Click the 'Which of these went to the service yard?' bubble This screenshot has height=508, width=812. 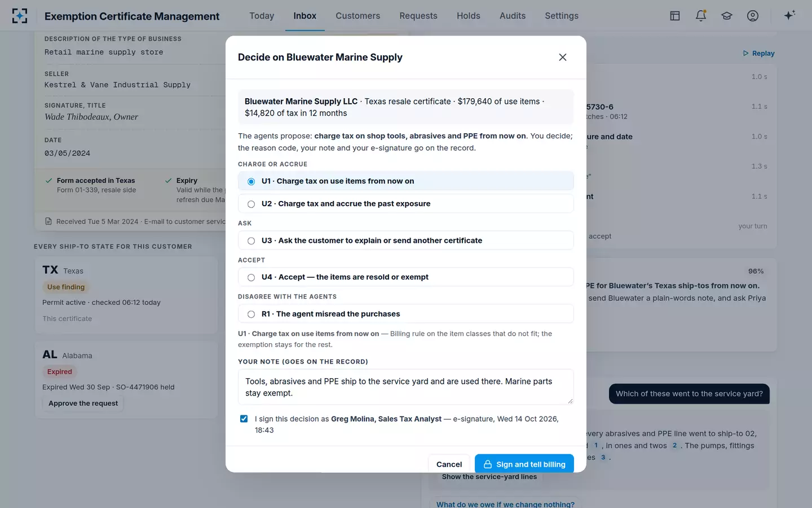pos(689,394)
